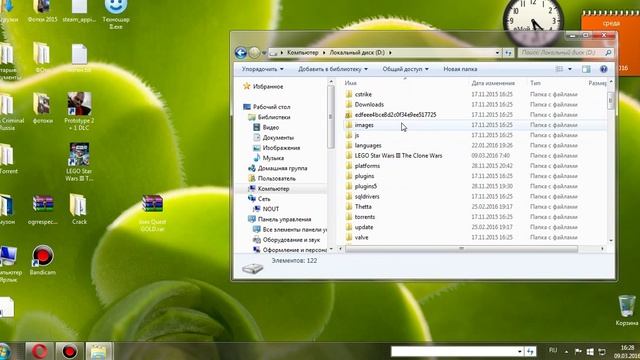This screenshot has width=640, height=360.
Task: Click file list vertical scrollbar down arrow
Action: [611, 240]
